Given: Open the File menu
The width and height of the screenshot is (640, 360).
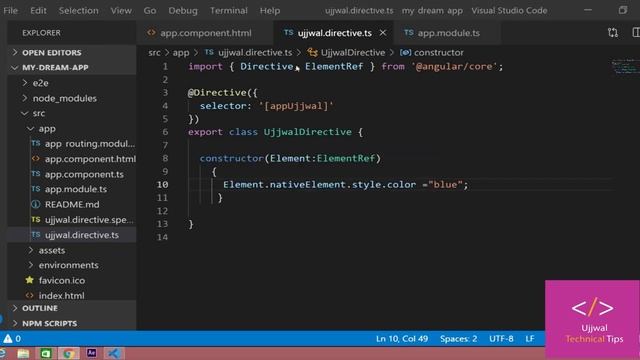Looking at the screenshot, I should 10,11.
